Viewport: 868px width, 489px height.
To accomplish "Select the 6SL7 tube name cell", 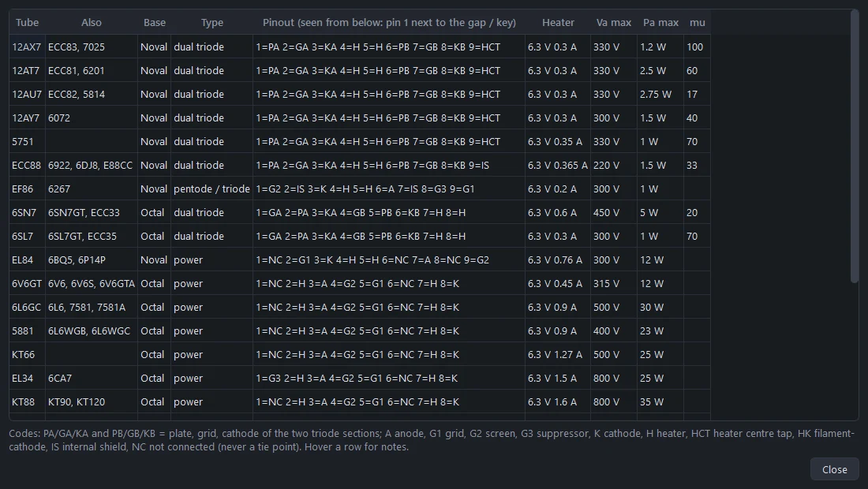I will tap(27, 236).
